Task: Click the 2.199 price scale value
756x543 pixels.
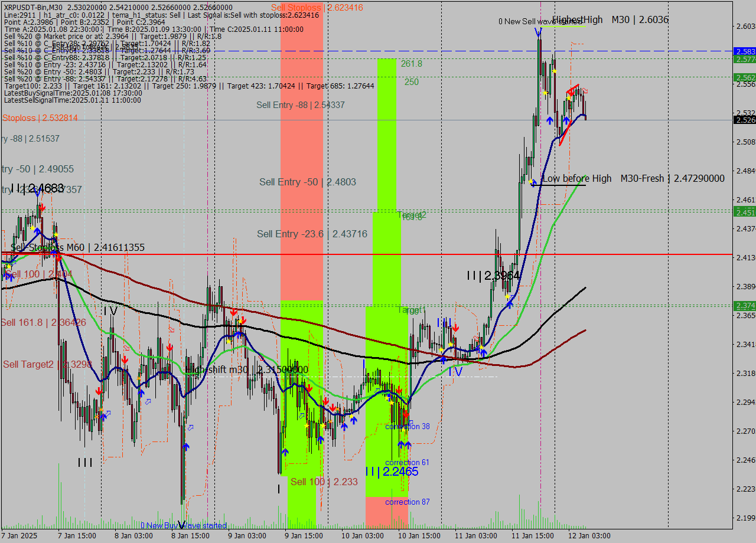Action: tap(745, 518)
